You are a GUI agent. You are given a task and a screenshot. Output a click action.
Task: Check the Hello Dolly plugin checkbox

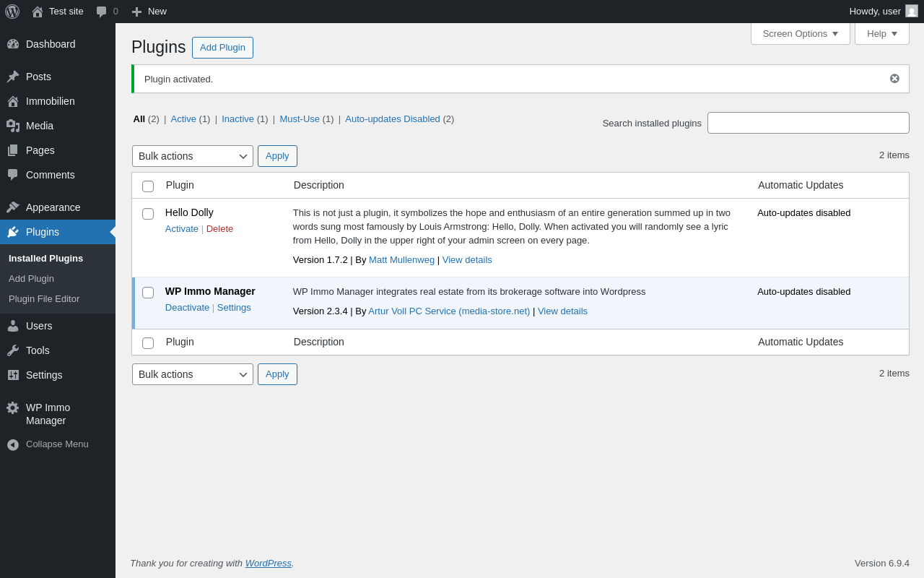click(148, 214)
